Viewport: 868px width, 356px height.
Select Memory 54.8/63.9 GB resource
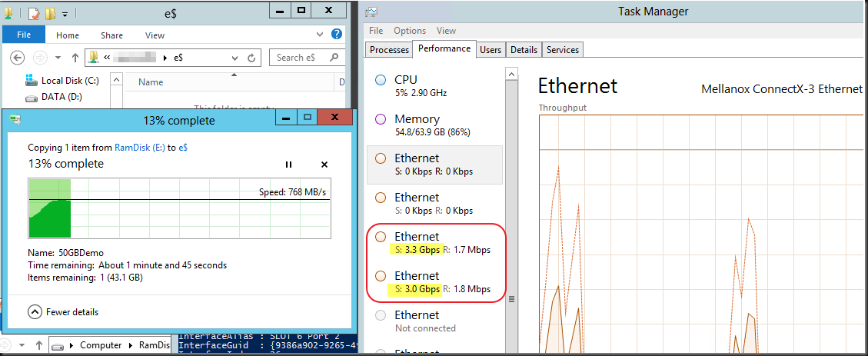click(434, 125)
